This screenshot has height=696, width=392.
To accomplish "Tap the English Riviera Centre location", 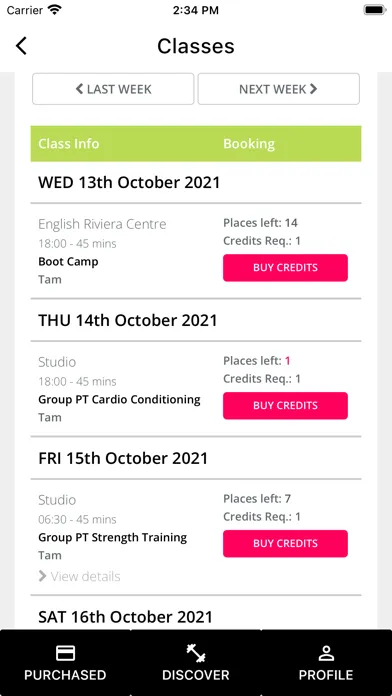I will click(x=102, y=224).
